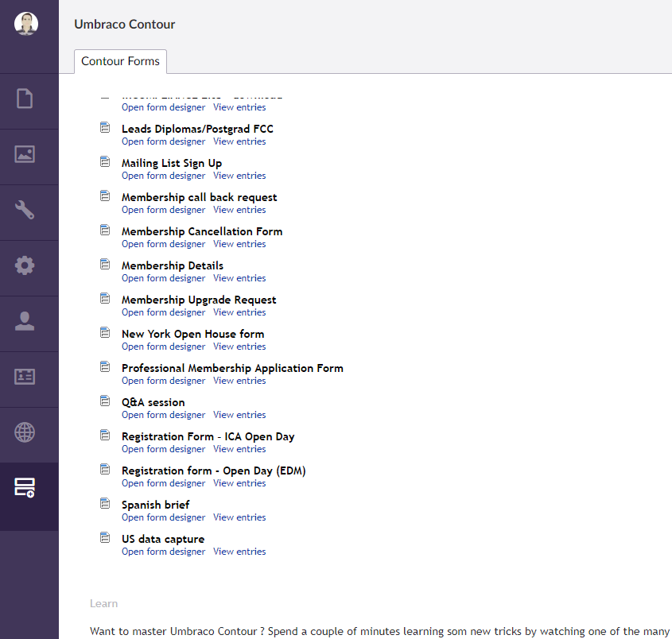The width and height of the screenshot is (672, 639).
Task: Click the Registration form - Open Day (EDM) icon
Action: coord(105,470)
